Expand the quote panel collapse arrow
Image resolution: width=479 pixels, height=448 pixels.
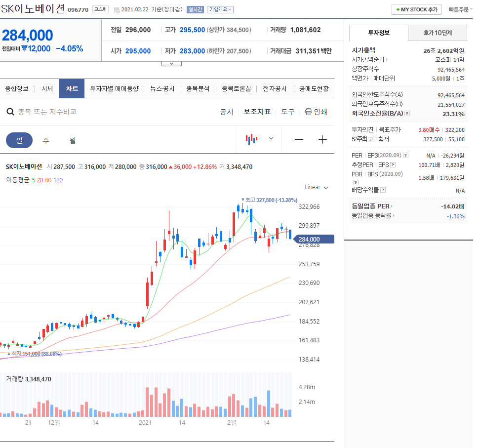171,64
